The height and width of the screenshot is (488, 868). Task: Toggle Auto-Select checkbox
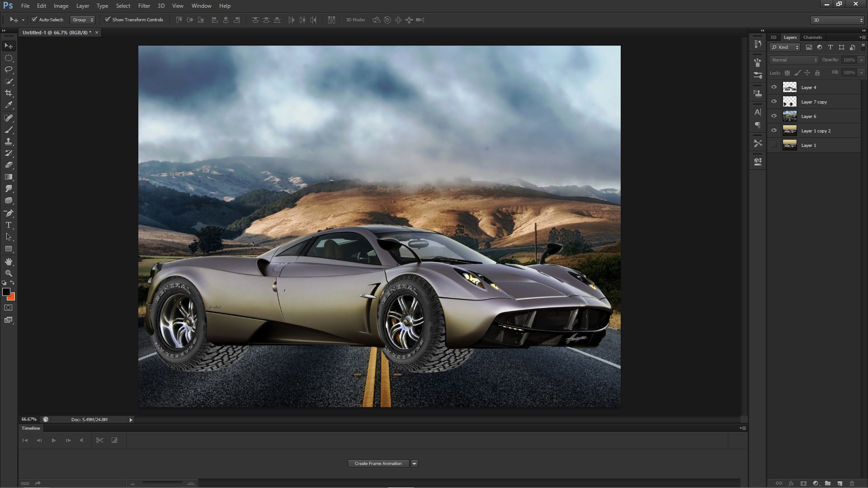pos(34,19)
